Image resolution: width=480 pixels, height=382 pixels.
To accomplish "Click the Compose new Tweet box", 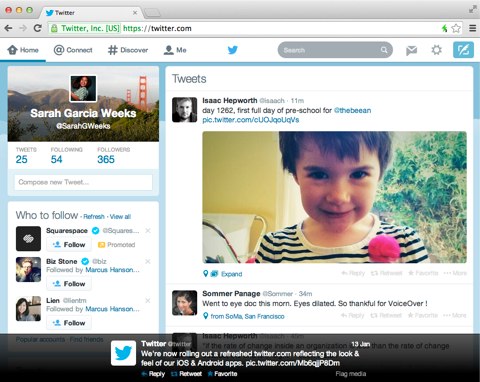I will [x=83, y=182].
